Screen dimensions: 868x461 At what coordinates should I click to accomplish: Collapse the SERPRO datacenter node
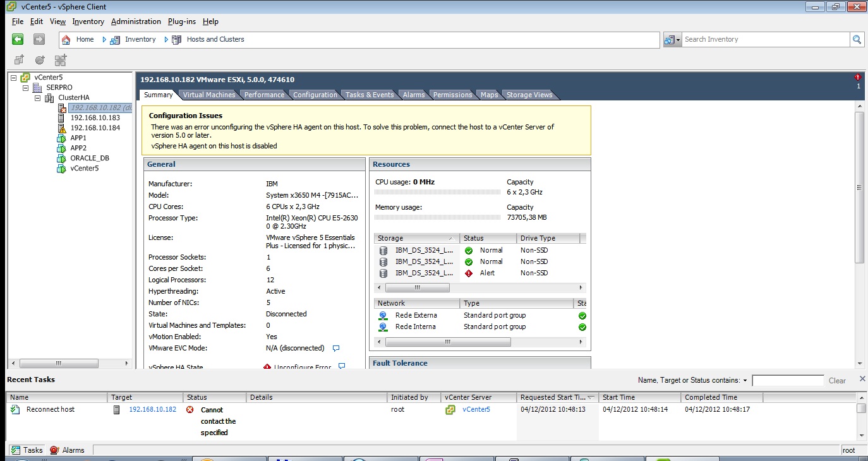tap(26, 87)
